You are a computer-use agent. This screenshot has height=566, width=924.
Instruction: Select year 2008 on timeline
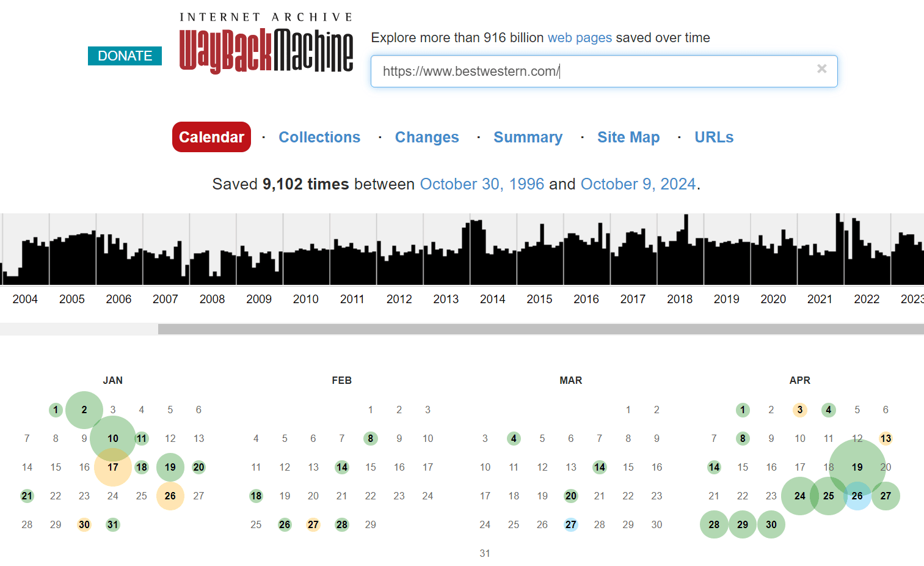click(212, 299)
